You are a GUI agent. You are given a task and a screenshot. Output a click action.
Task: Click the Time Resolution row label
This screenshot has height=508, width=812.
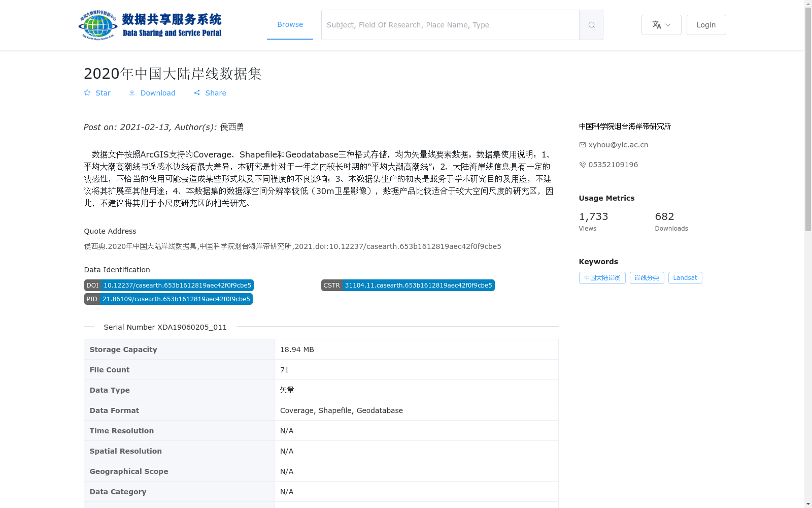122,431
